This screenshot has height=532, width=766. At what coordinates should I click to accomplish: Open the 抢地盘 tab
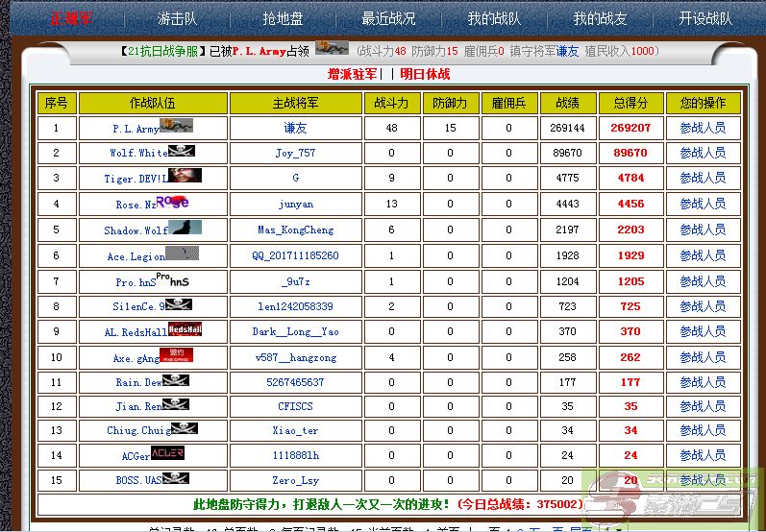283,18
